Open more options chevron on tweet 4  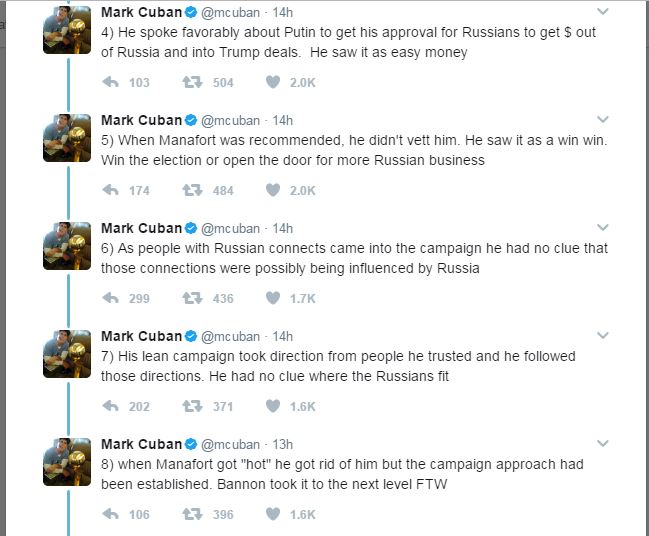[602, 12]
